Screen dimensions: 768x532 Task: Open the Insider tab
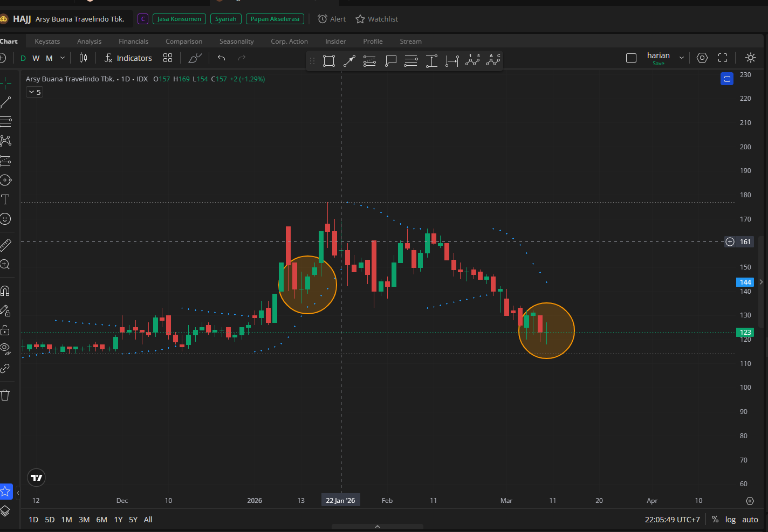point(335,42)
